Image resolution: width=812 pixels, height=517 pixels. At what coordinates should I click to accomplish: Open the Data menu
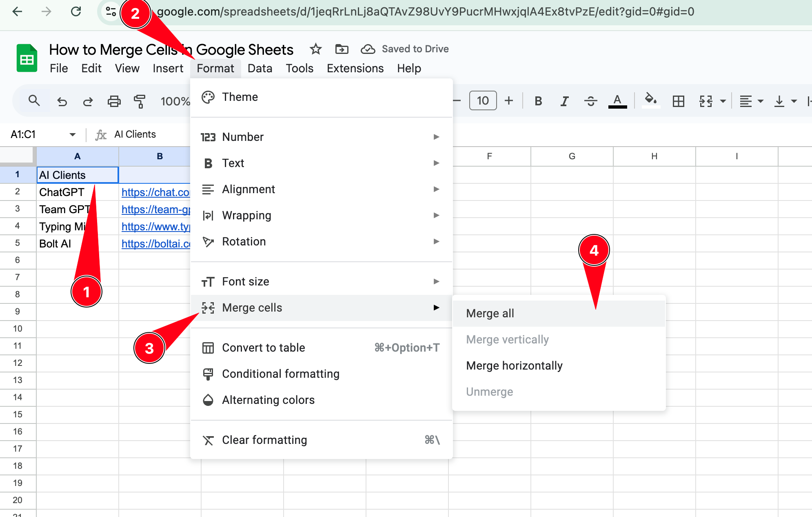point(260,68)
